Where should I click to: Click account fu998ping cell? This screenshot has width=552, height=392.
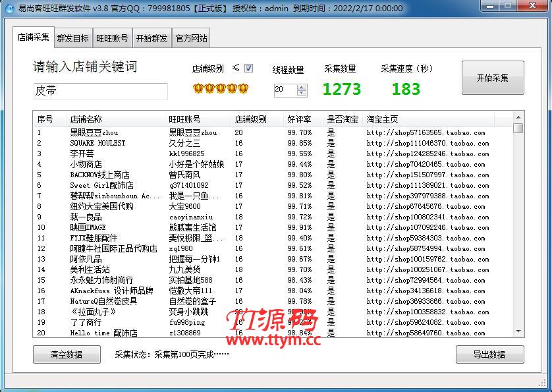[x=186, y=323]
